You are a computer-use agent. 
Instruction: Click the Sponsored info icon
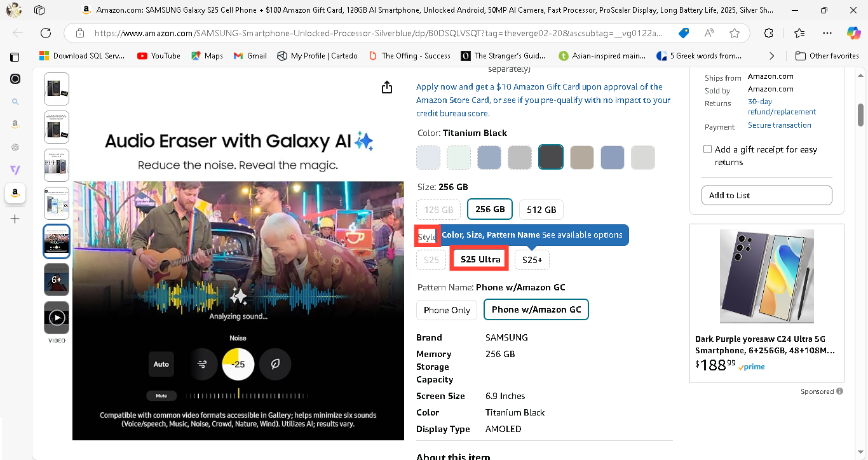[x=840, y=391]
